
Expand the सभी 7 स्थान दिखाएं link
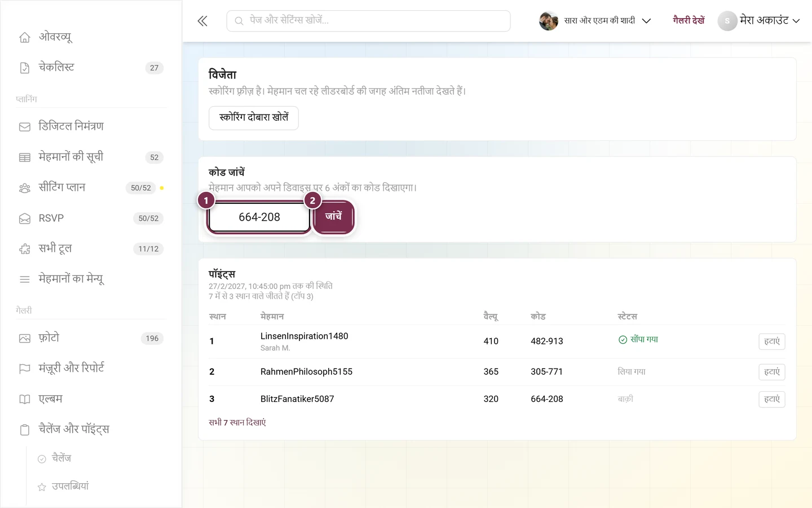(x=237, y=422)
